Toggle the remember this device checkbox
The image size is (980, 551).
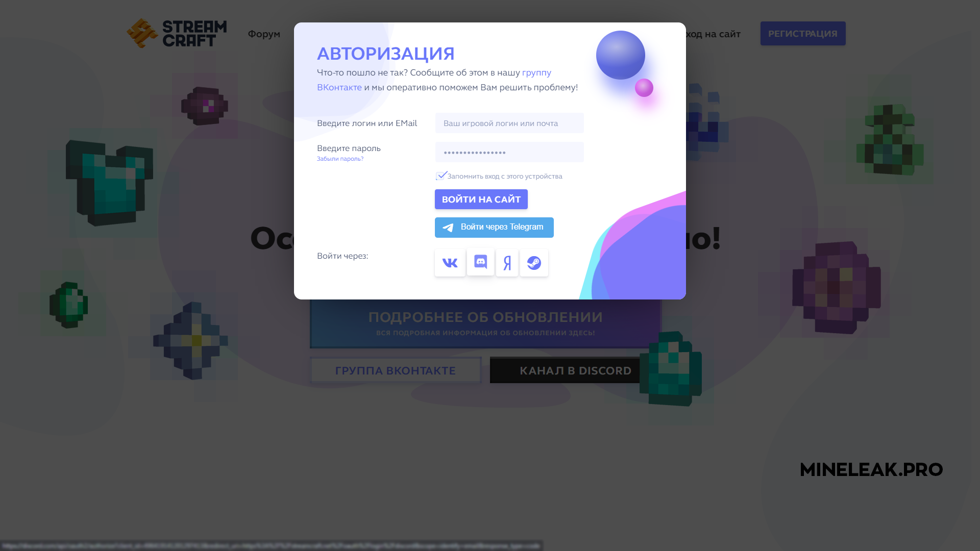441,176
